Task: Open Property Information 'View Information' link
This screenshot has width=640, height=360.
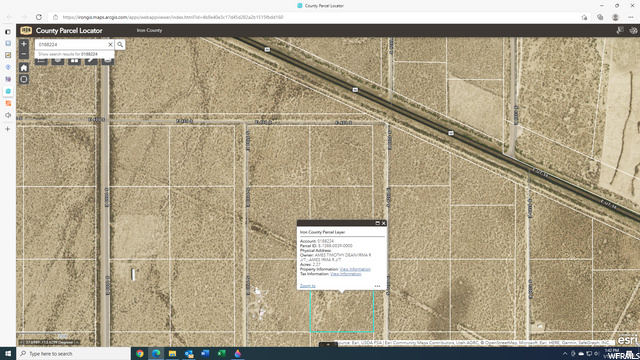Action: [355, 269]
